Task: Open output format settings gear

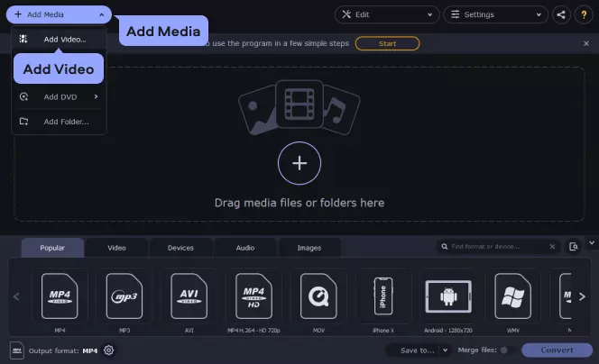Action: coord(109,350)
